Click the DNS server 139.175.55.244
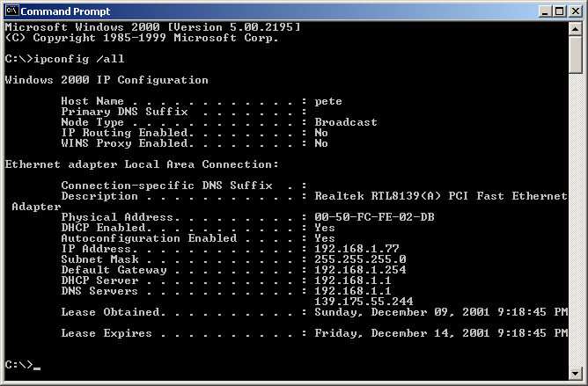This screenshot has width=588, height=386. [x=364, y=301]
